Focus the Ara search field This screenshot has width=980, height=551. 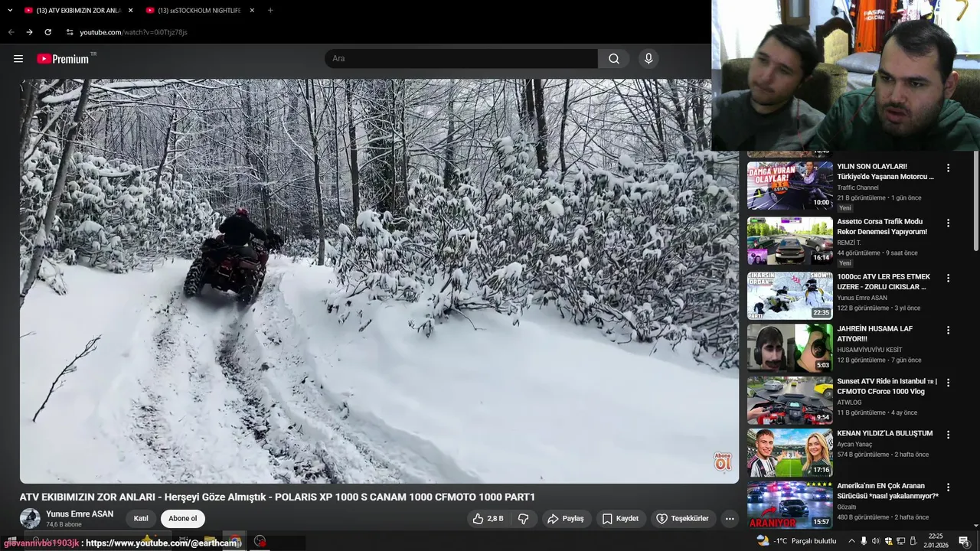(461, 59)
